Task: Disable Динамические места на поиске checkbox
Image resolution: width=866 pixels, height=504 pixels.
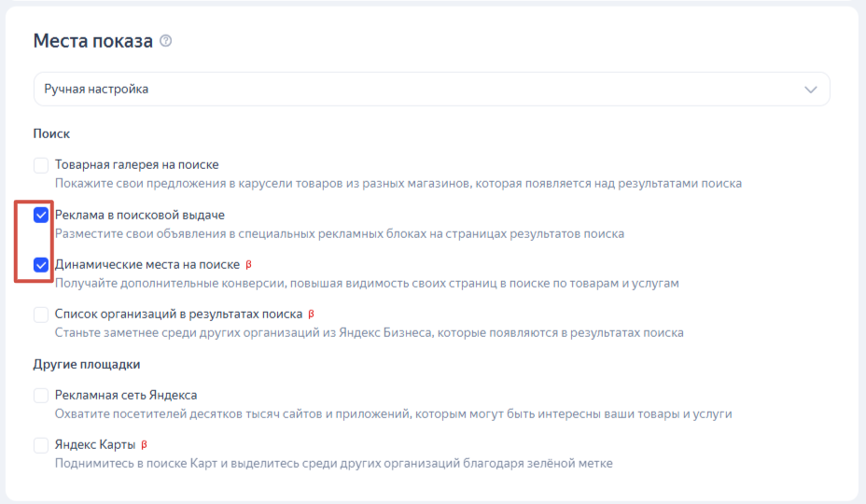Action: tap(41, 265)
